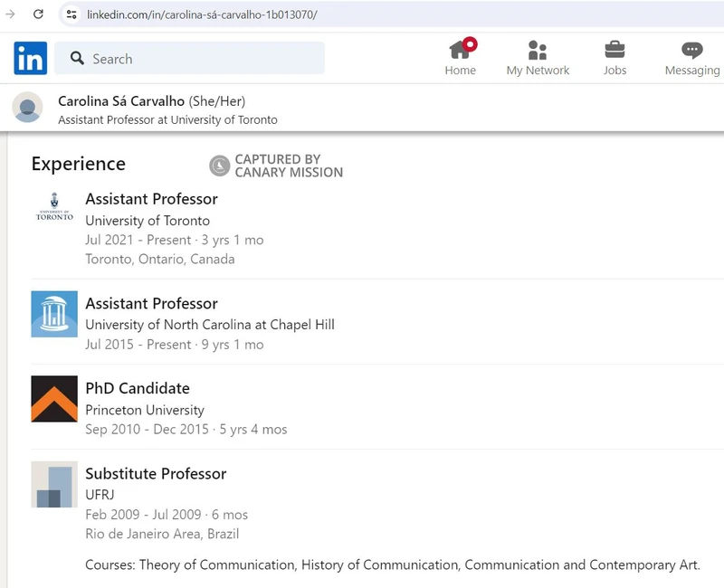Screen dimensions: 724x588
Task: Reload the page with refresh icon
Action: 38,14
